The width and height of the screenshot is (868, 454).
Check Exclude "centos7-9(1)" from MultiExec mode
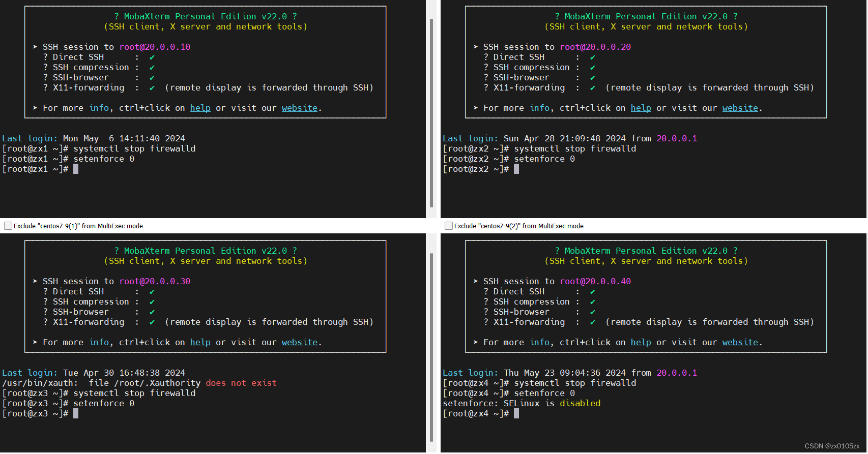point(8,226)
